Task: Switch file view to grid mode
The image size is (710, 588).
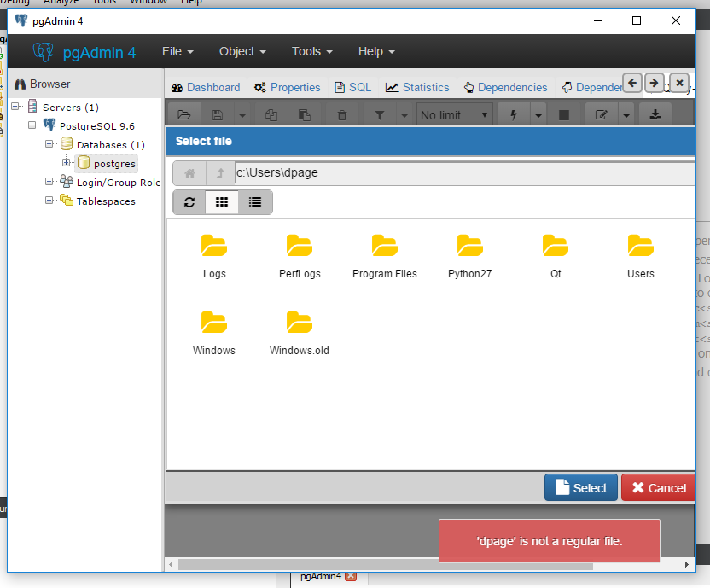Action: [222, 202]
